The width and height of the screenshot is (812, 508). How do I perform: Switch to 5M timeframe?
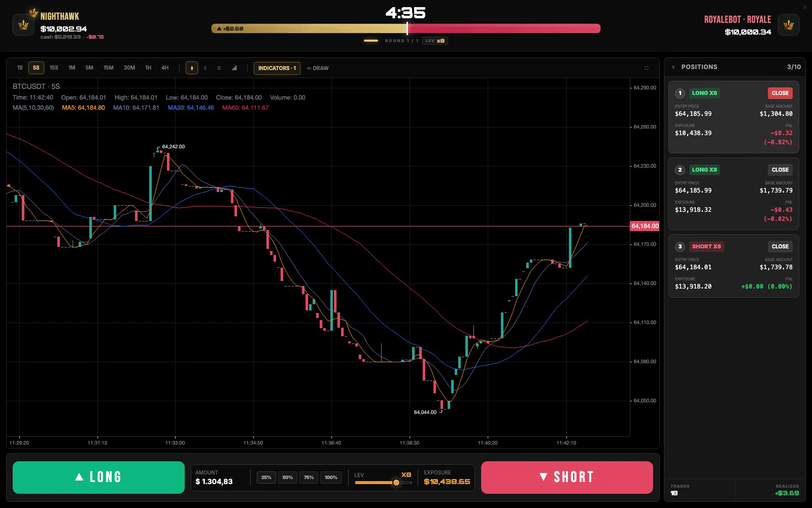tap(89, 68)
